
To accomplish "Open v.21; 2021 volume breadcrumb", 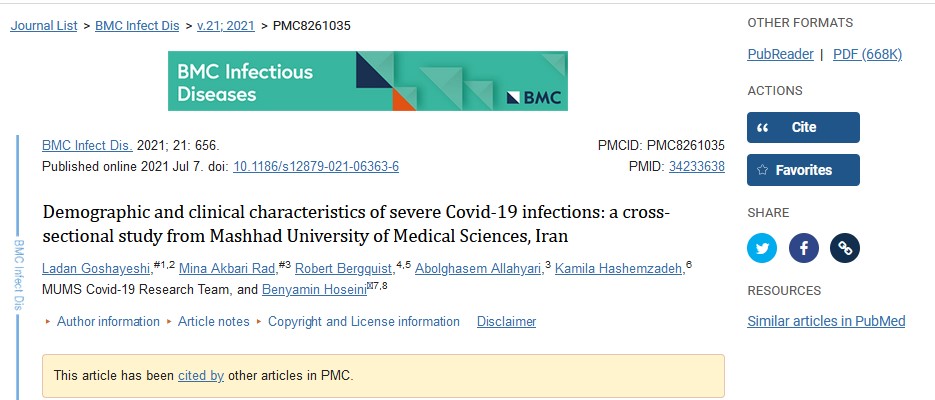I will [x=226, y=26].
